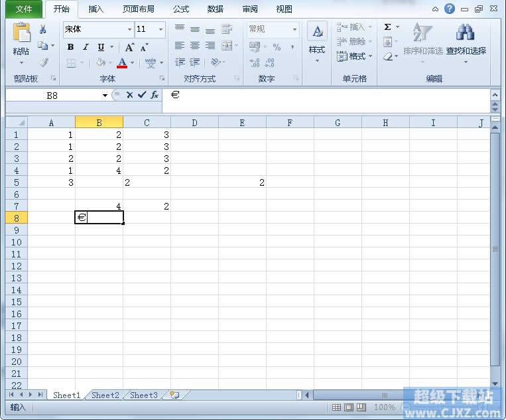The width and height of the screenshot is (506, 420).
Task: Click the Cut scissors icon
Action: click(43, 29)
